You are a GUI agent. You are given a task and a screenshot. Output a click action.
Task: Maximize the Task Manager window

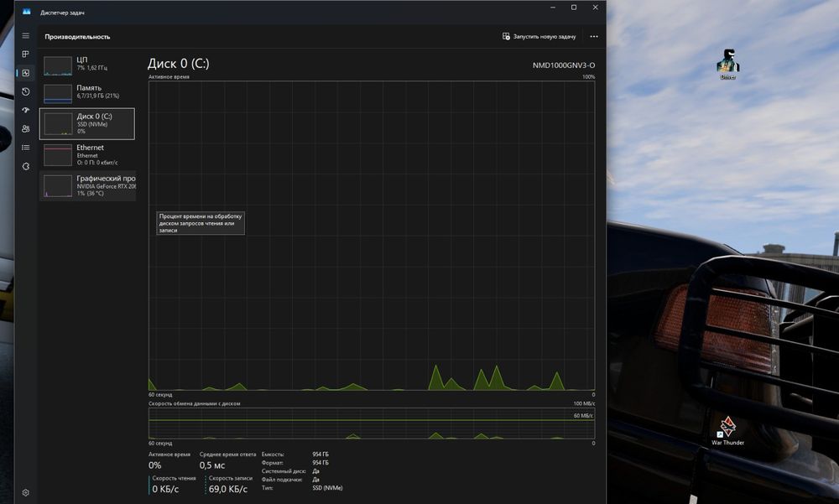point(574,8)
